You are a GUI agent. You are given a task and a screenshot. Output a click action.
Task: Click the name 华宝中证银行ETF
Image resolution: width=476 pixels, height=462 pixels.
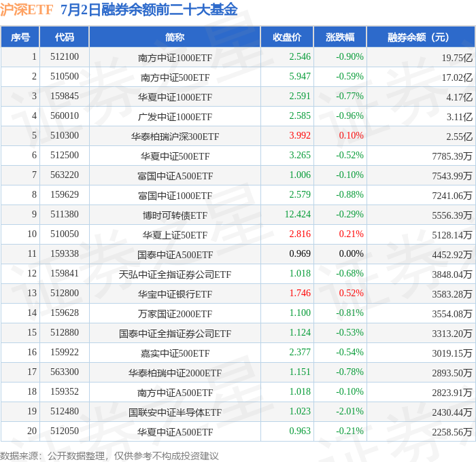click(x=175, y=294)
